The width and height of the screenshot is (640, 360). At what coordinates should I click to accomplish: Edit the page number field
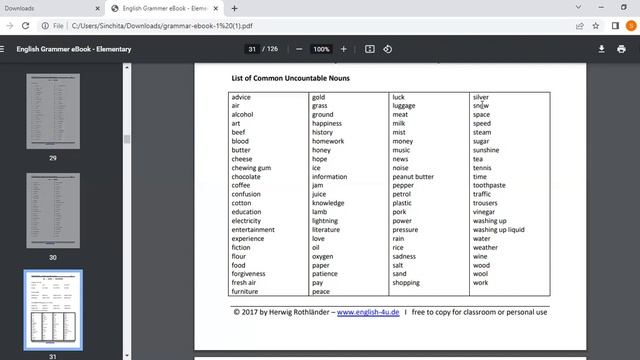pos(252,49)
